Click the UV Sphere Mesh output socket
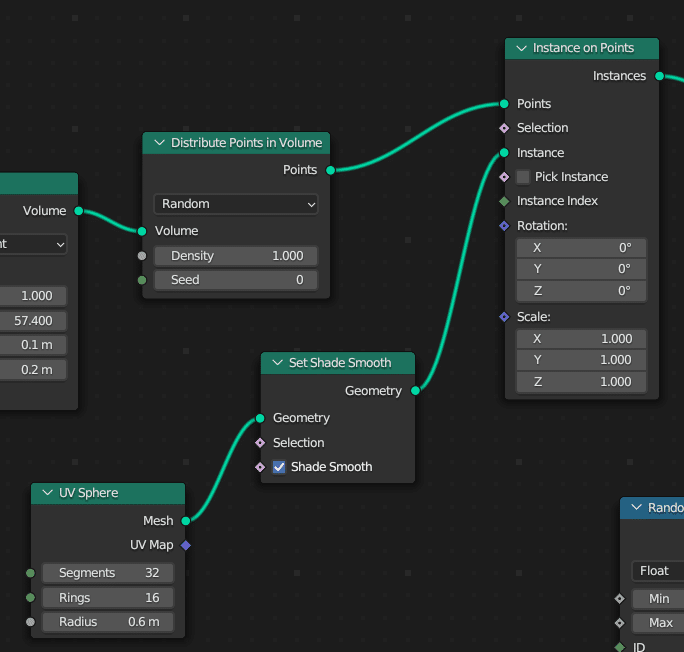This screenshot has width=684, height=652. [185, 521]
